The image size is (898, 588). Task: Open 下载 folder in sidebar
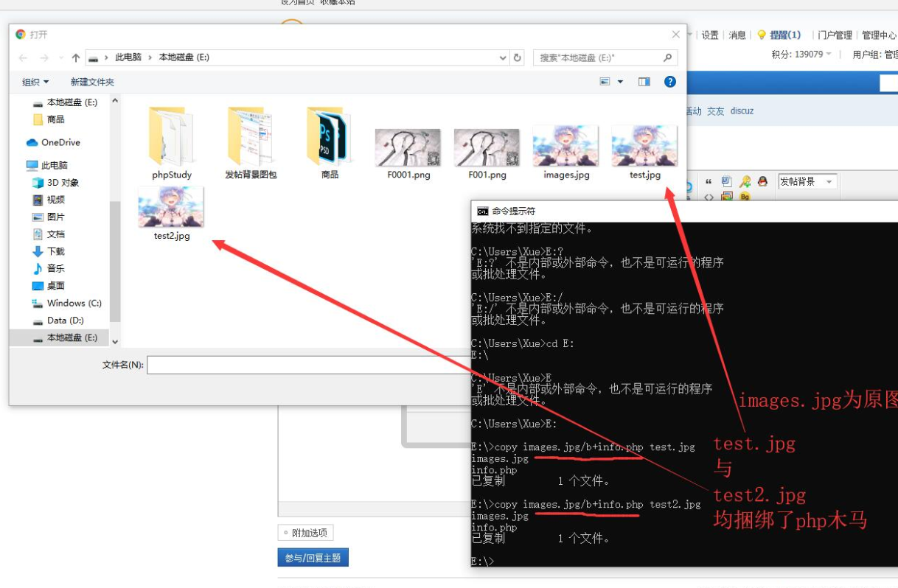pos(49,251)
